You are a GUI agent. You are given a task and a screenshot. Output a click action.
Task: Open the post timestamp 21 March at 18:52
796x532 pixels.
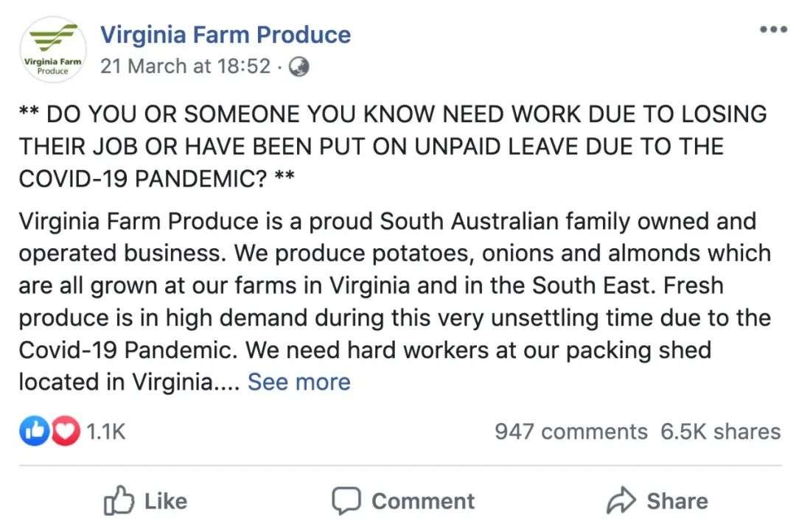tap(185, 66)
